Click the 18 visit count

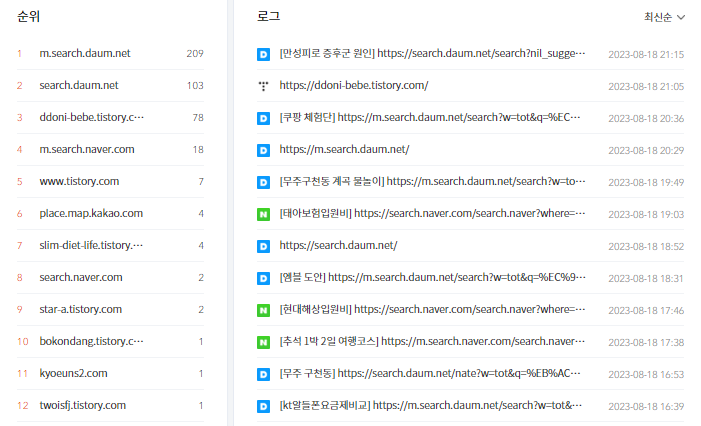coord(198,150)
